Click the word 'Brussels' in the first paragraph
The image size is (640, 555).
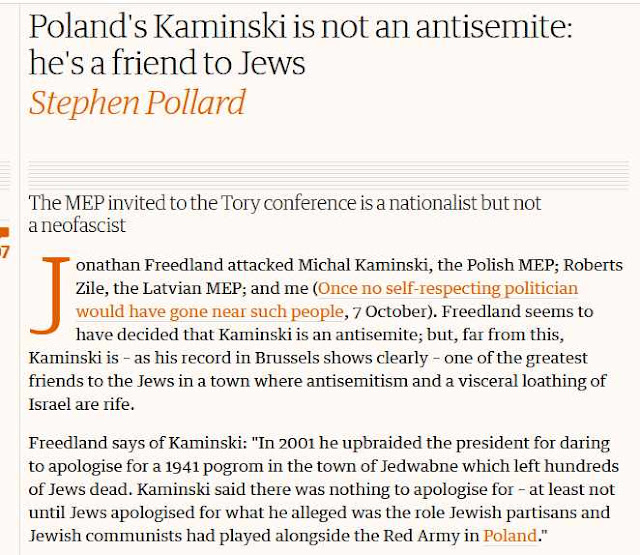287,358
